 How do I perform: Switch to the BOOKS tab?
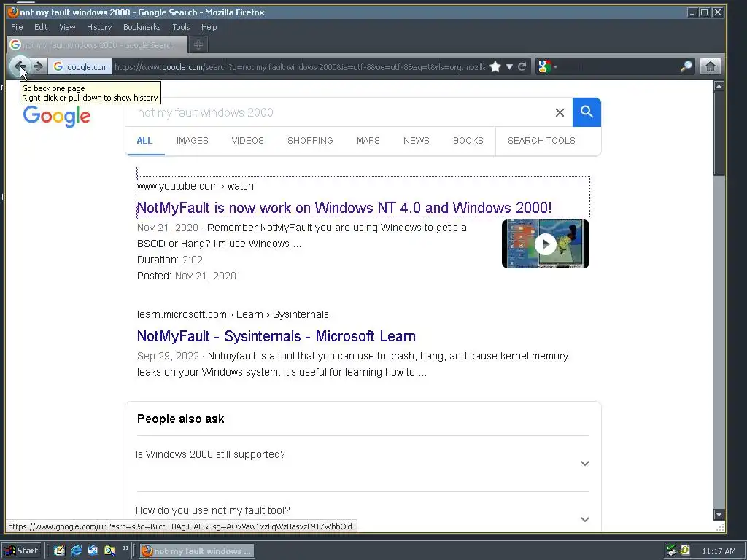[468, 141]
